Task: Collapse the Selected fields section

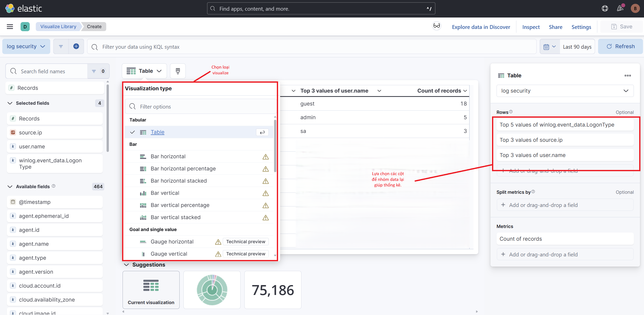Action: coord(10,103)
